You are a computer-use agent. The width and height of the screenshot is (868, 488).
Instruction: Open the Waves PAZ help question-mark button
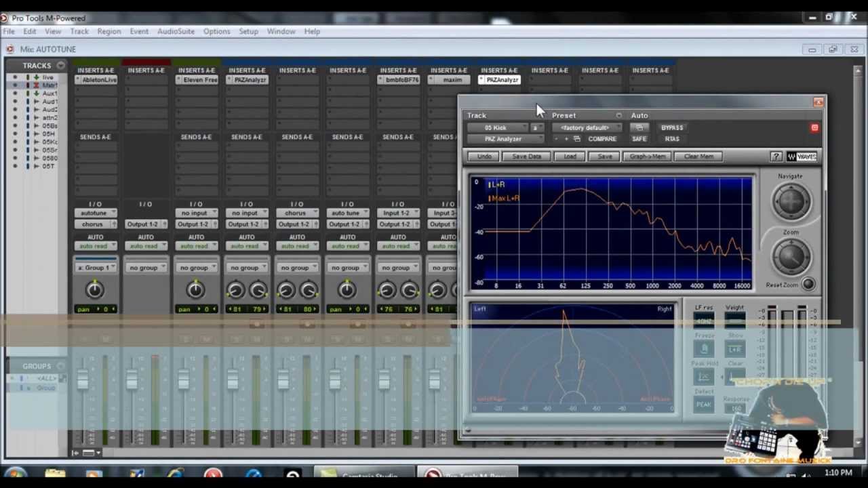pos(776,157)
